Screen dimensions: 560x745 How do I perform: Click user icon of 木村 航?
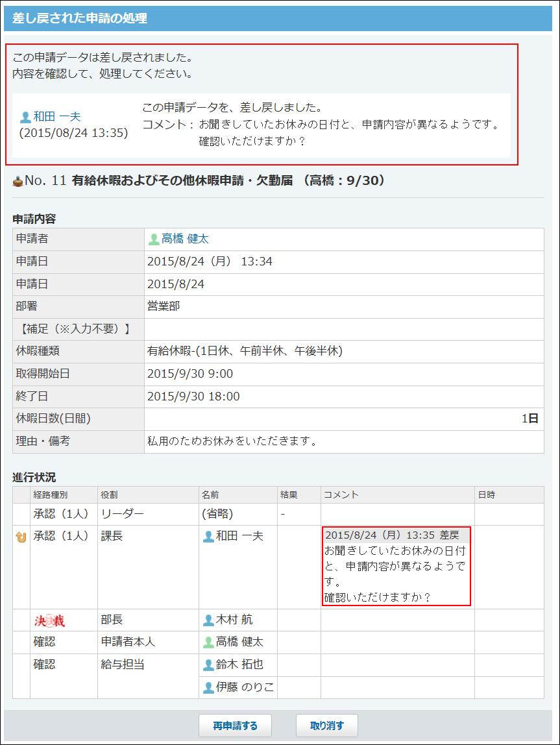pos(208,620)
